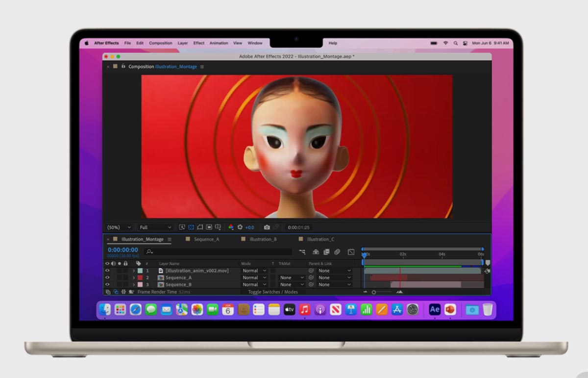Click the label color swatch of Sequence_A
Screen dimensions: 588x378
click(140, 277)
